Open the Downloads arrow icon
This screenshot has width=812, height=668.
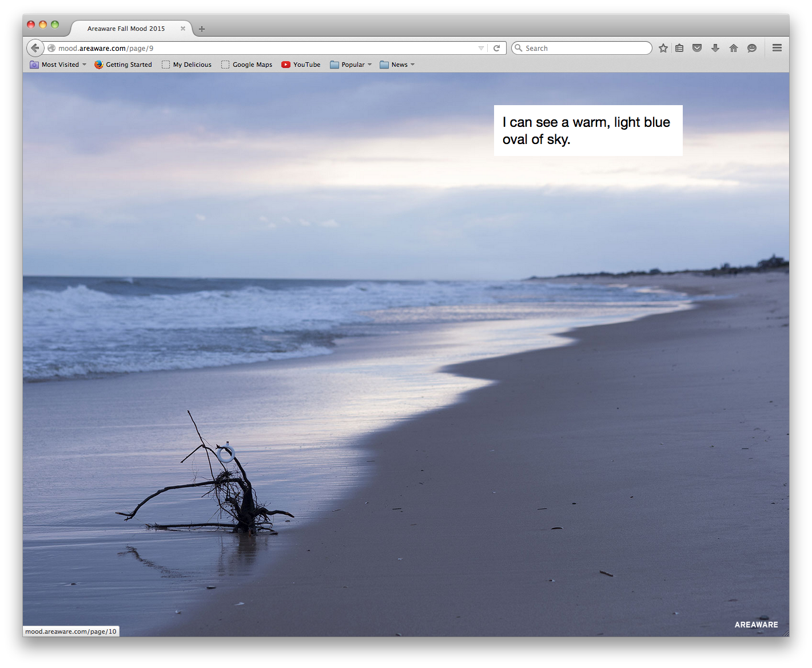[715, 49]
